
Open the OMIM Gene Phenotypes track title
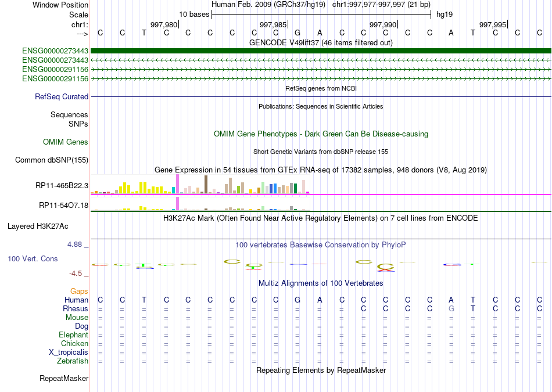321,134
